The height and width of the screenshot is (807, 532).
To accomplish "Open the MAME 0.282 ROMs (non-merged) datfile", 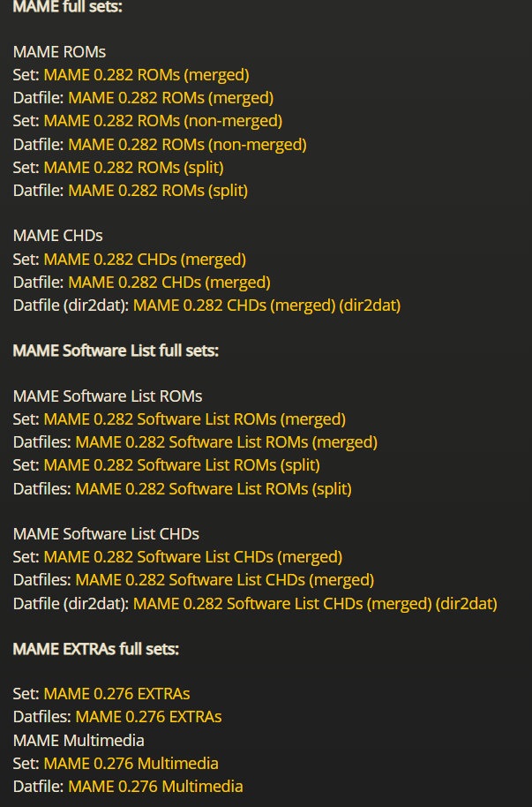I will click(x=187, y=144).
